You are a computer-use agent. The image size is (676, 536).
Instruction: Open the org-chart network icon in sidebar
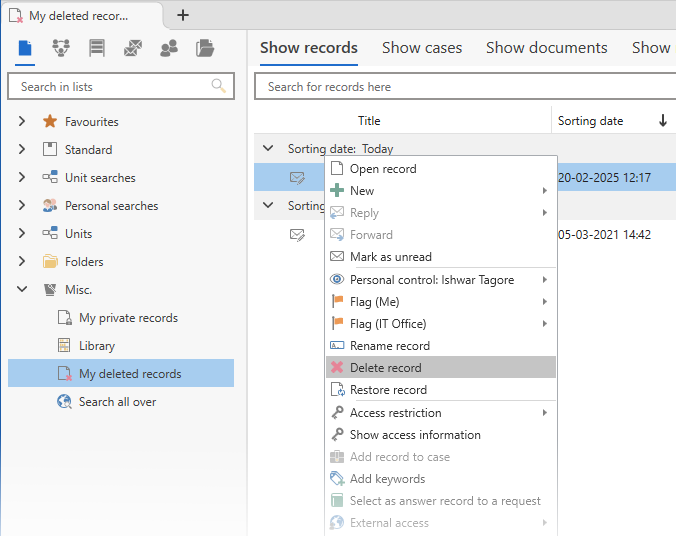pos(61,48)
